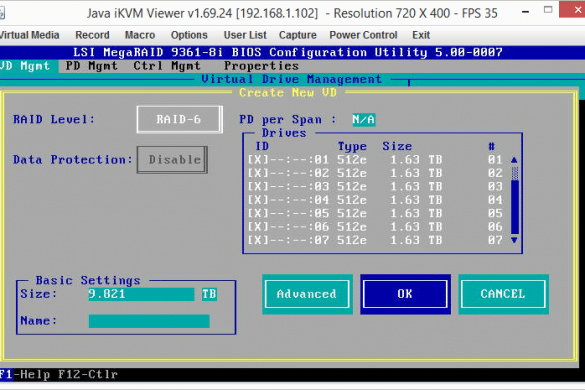Toggle the checkbox for drive 01

[x=258, y=160]
